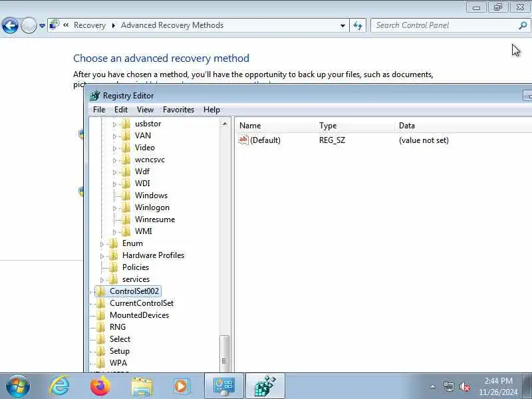Select the WPA registry key
The height and width of the screenshot is (399, 532).
click(118, 363)
